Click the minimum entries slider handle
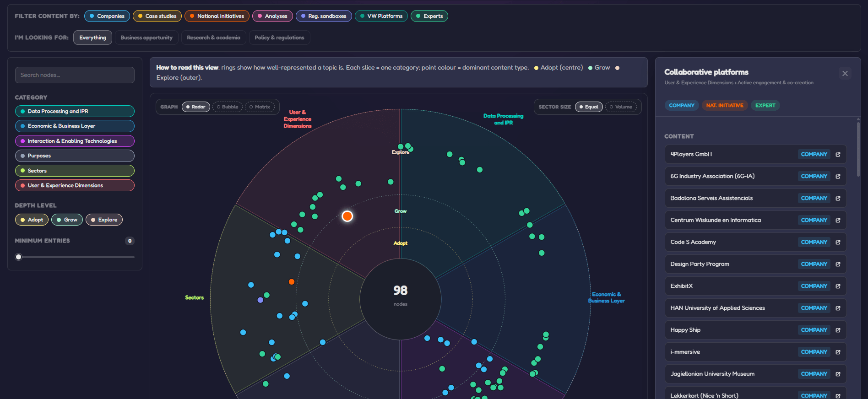The width and height of the screenshot is (868, 399). coord(18,257)
